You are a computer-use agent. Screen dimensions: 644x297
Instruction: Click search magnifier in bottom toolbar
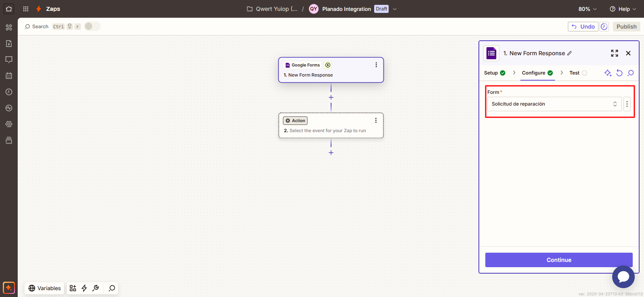click(x=112, y=288)
